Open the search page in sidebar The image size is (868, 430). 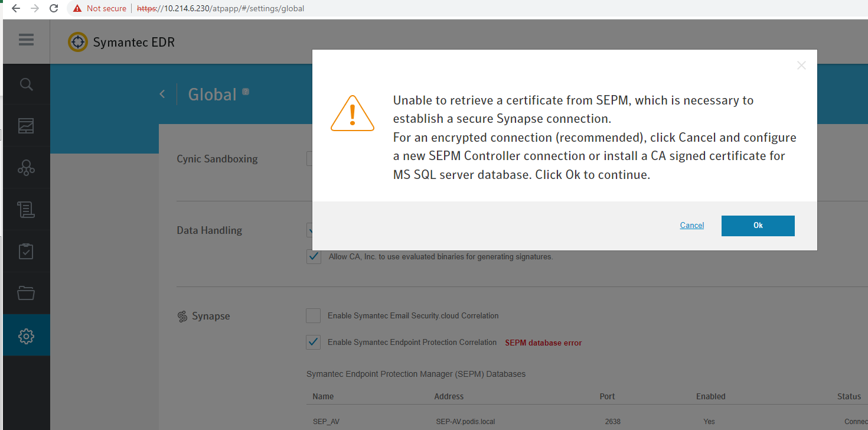[x=26, y=84]
